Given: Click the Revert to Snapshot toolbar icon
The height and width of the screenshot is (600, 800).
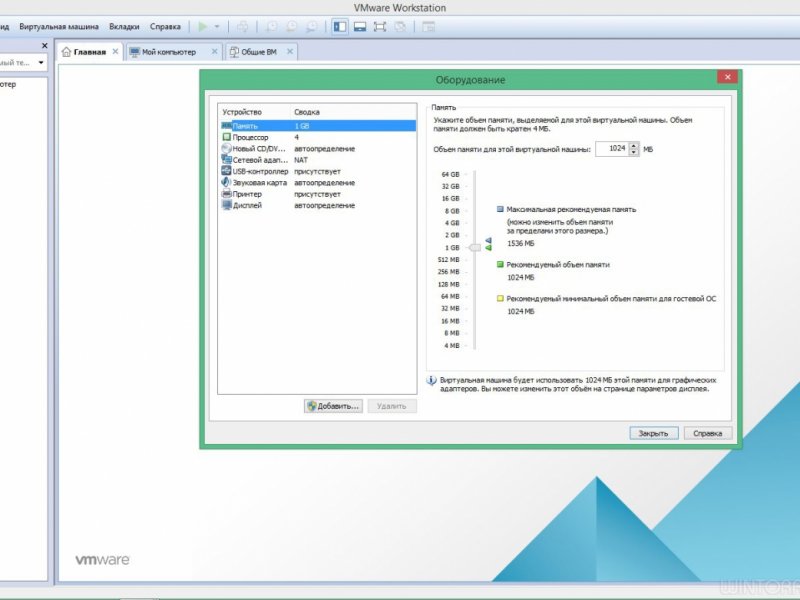Looking at the screenshot, I should (291, 27).
